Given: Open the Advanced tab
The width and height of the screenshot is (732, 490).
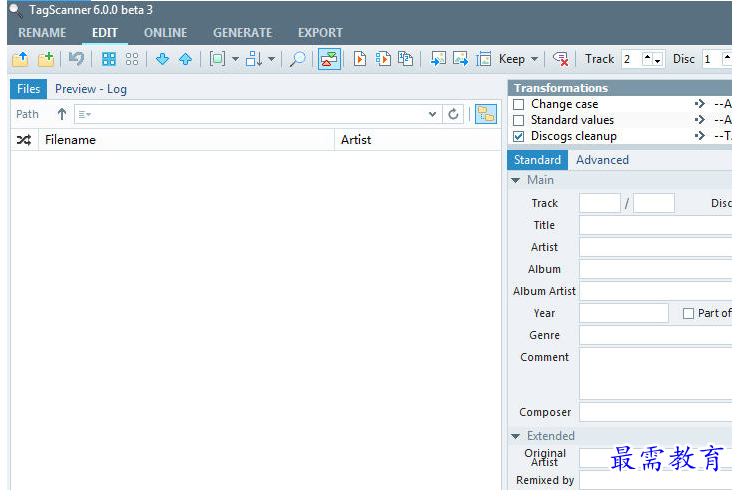Looking at the screenshot, I should tap(602, 160).
